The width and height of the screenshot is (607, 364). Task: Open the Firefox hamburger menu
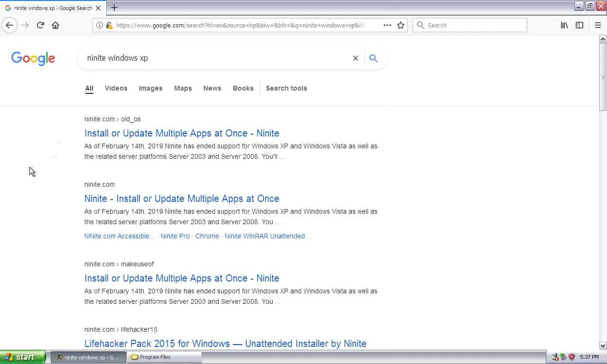pos(598,25)
